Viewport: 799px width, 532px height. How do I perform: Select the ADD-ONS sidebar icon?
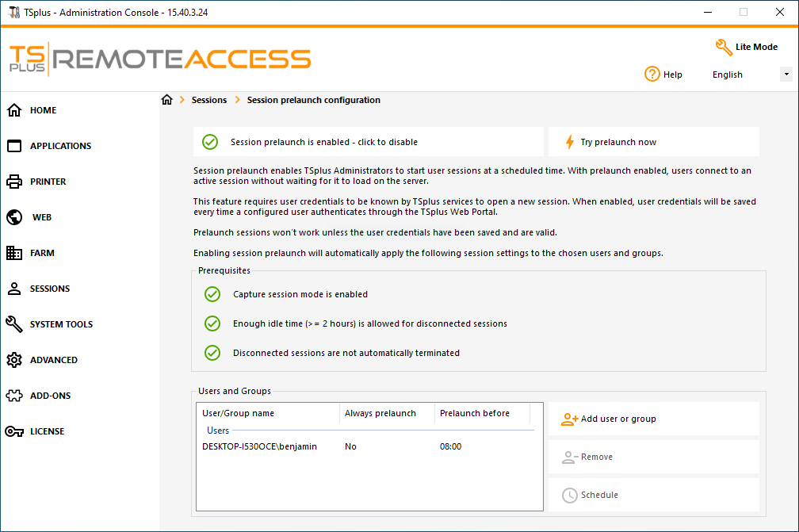[48, 396]
